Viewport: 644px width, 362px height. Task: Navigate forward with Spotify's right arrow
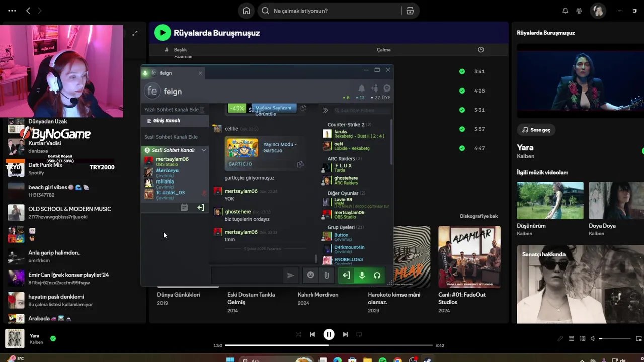(40, 11)
